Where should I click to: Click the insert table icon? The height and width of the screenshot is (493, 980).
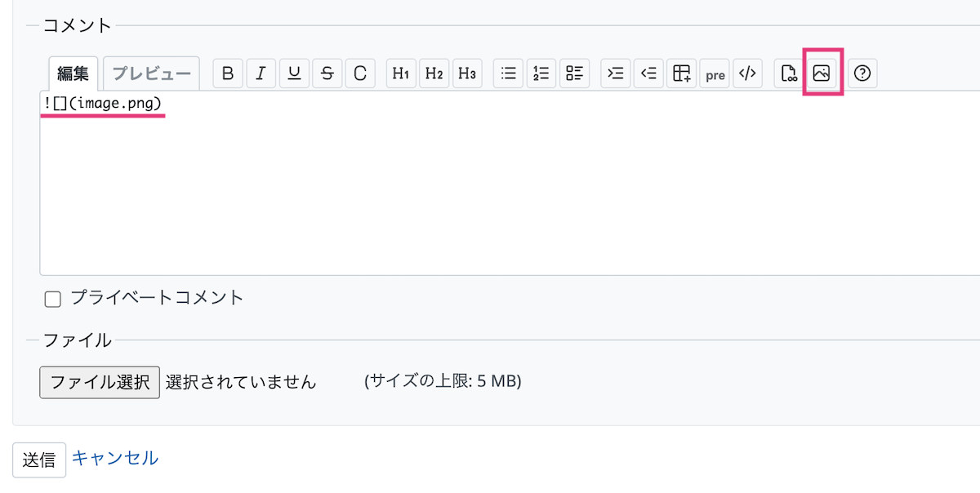click(x=682, y=73)
